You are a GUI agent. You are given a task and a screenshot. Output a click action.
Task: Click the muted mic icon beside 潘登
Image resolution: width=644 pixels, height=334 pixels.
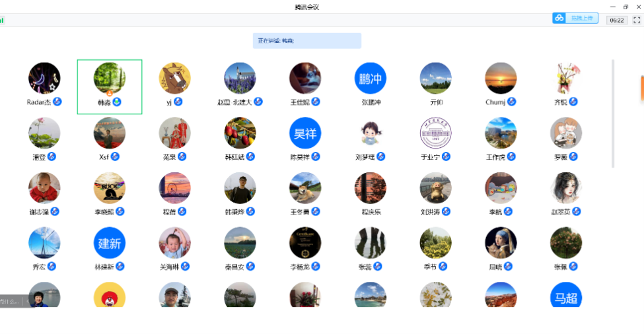[52, 156]
